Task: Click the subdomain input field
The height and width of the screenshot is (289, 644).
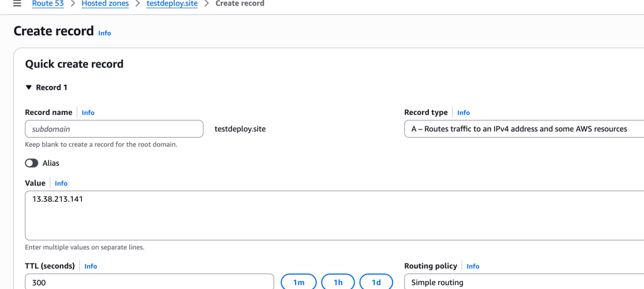Action: click(114, 129)
